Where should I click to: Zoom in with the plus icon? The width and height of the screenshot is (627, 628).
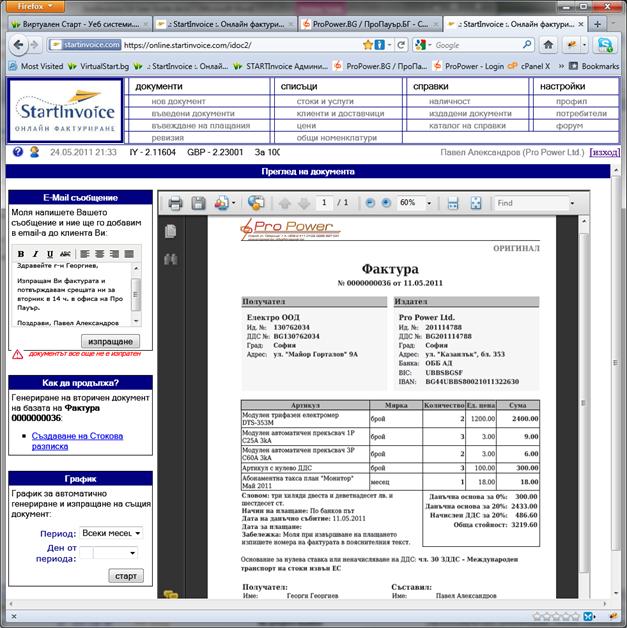tap(386, 203)
